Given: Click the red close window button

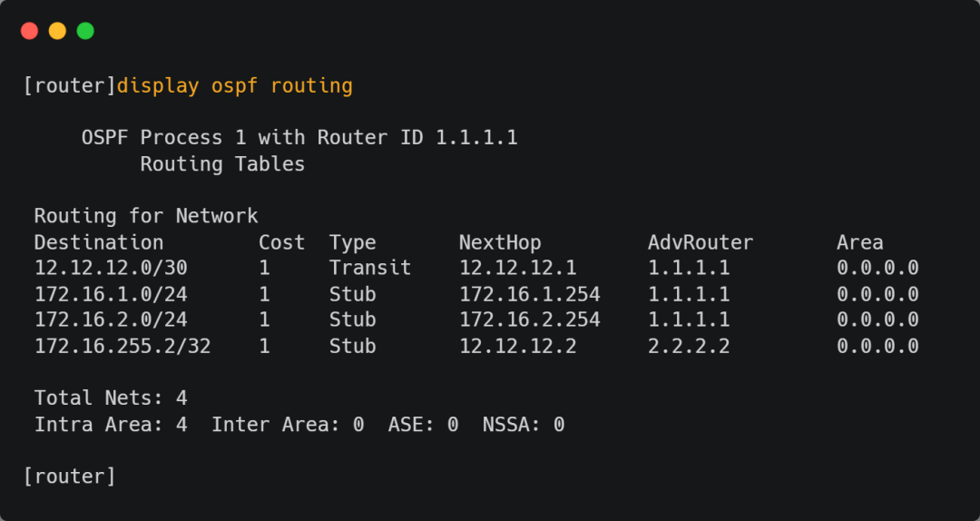Looking at the screenshot, I should coord(29,31).
